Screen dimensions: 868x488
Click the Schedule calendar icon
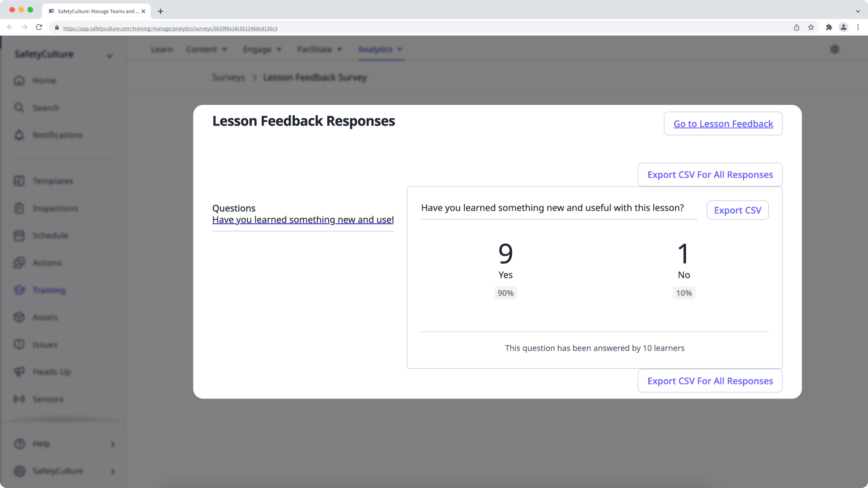[19, 235]
